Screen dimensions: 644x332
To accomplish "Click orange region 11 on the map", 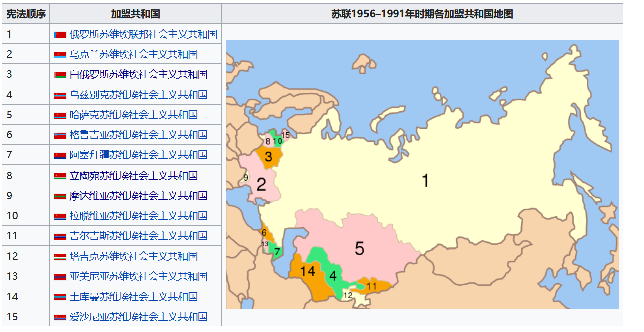I will pyautogui.click(x=371, y=286).
